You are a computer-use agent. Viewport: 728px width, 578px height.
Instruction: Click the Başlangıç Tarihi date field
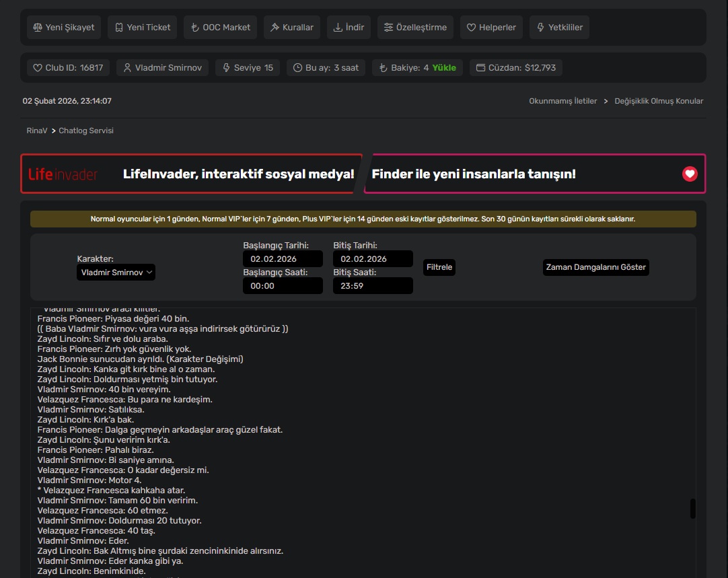(x=283, y=259)
